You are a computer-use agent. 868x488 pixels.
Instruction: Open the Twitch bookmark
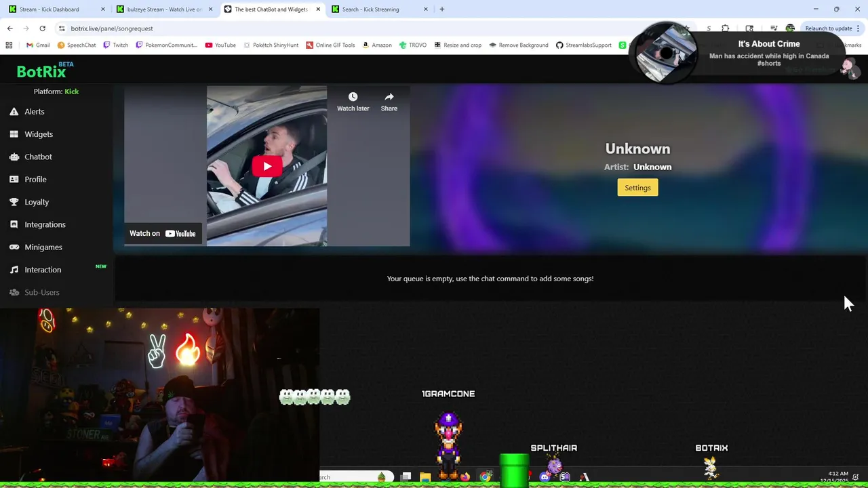tap(116, 45)
